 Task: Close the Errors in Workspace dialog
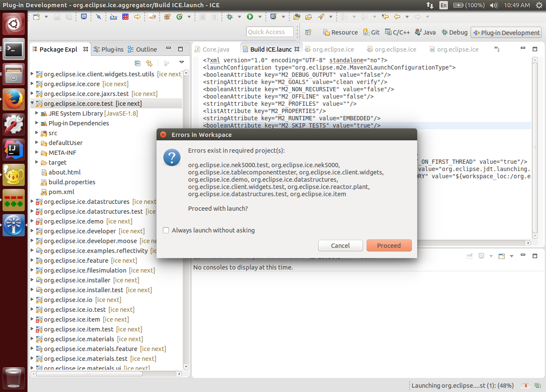[x=163, y=135]
